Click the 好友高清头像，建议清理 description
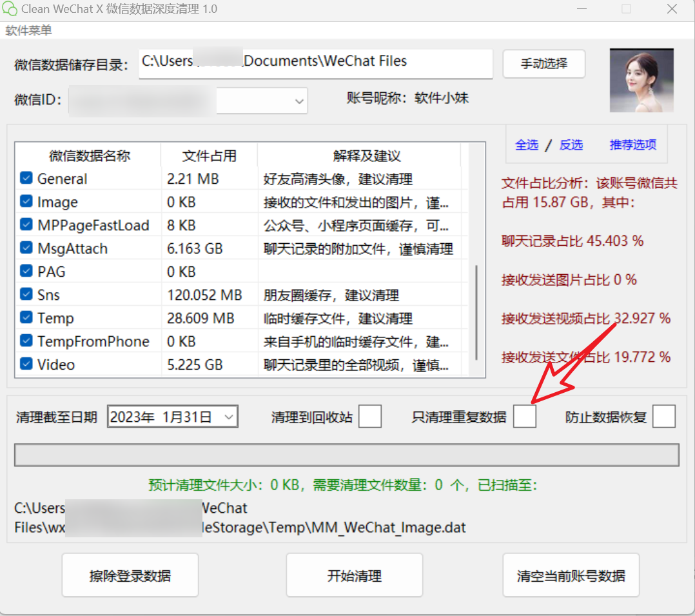This screenshot has height=616, width=695. pyautogui.click(x=338, y=179)
